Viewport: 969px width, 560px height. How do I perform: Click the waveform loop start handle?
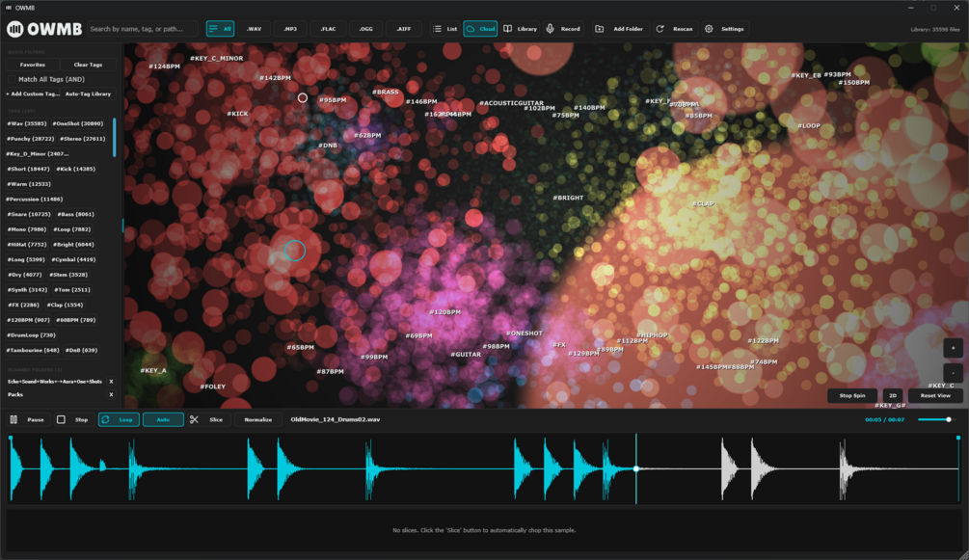point(11,438)
